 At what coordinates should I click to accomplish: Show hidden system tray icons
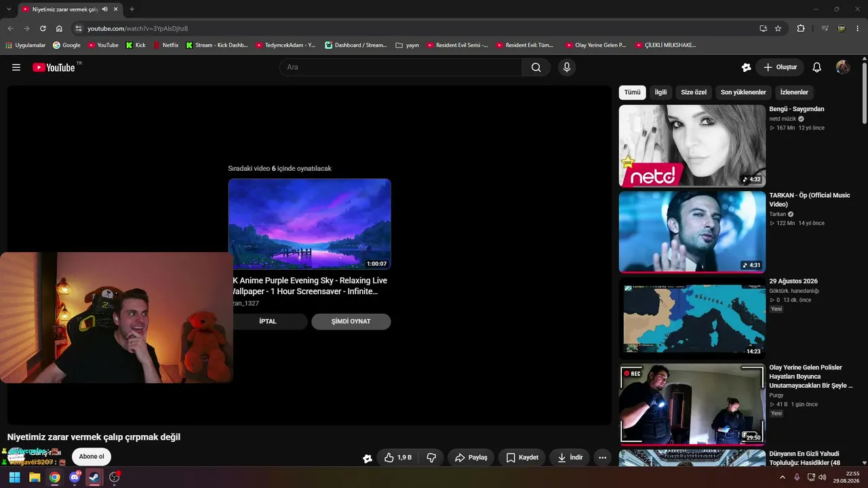[783, 477]
